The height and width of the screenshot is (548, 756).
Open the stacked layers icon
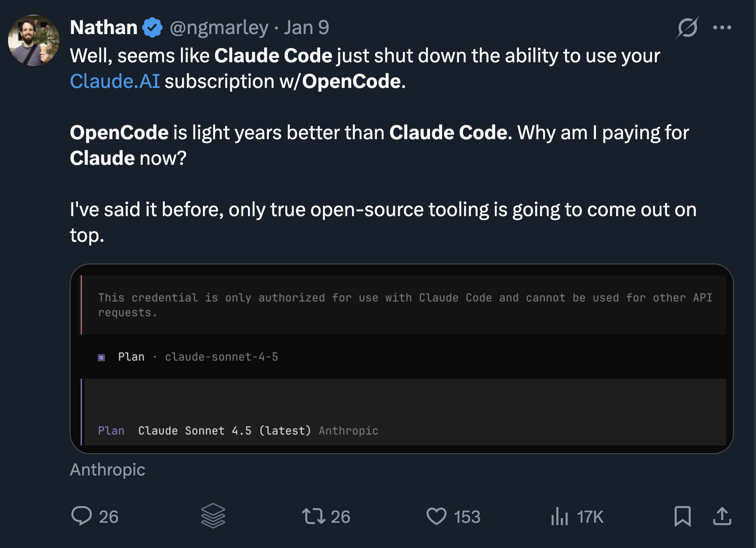point(213,516)
